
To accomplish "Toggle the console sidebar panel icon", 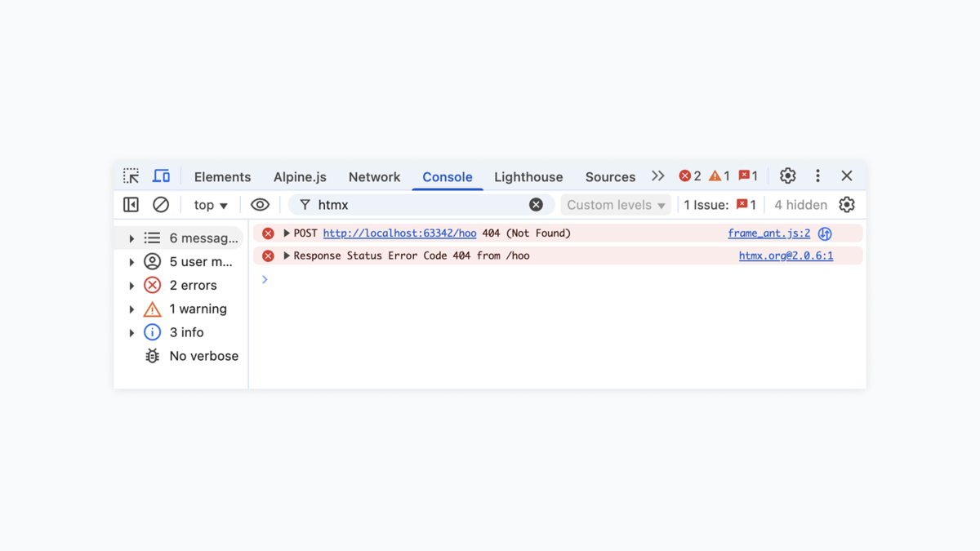I will 131,205.
